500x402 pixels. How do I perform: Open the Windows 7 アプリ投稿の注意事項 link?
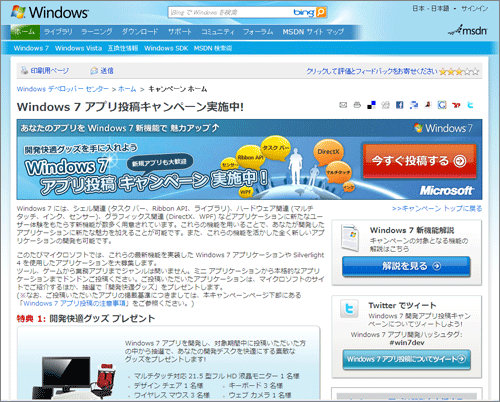(x=74, y=304)
